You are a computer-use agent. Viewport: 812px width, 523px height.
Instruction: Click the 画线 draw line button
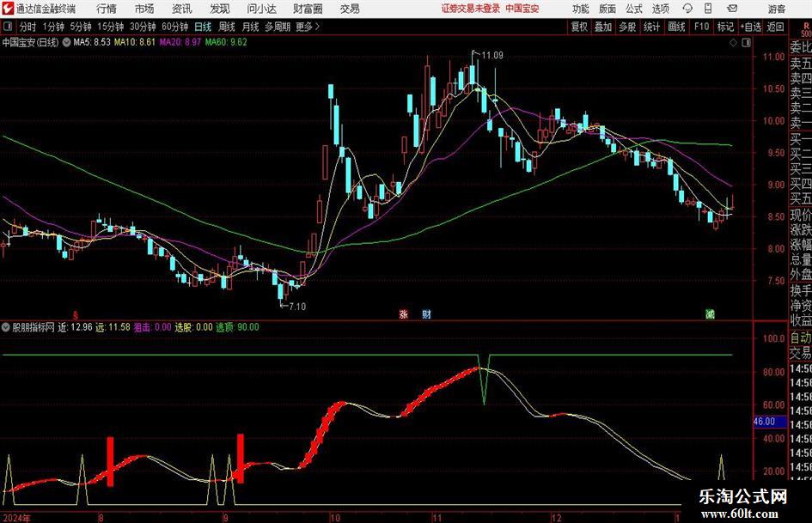(676, 27)
